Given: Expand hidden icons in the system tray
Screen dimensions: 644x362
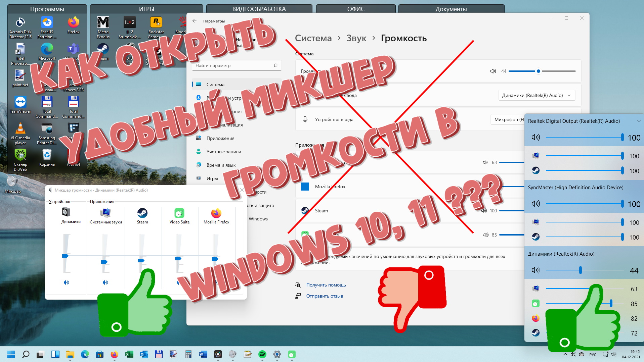Looking at the screenshot, I should click(x=565, y=354).
